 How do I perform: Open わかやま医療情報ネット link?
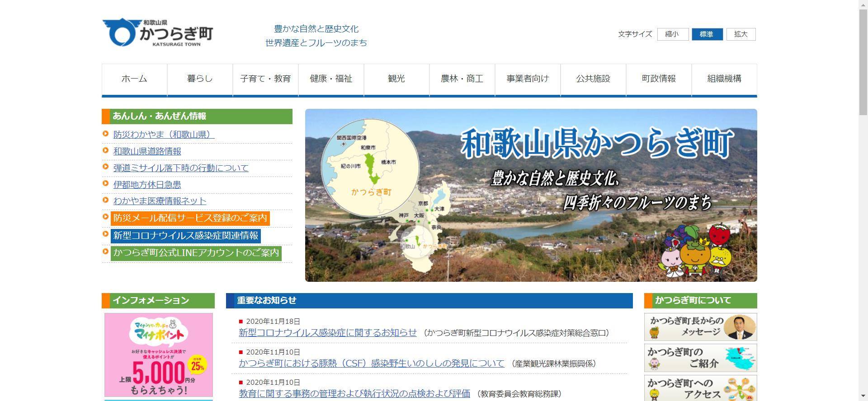[160, 201]
